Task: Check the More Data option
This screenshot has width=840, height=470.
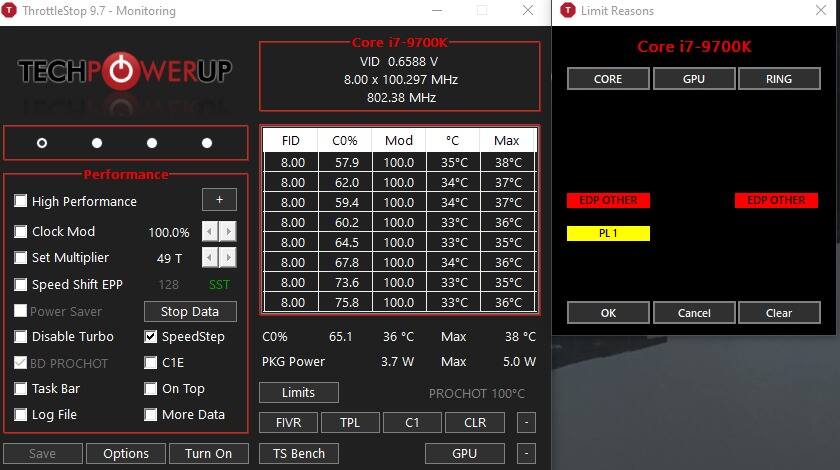Action: 151,414
